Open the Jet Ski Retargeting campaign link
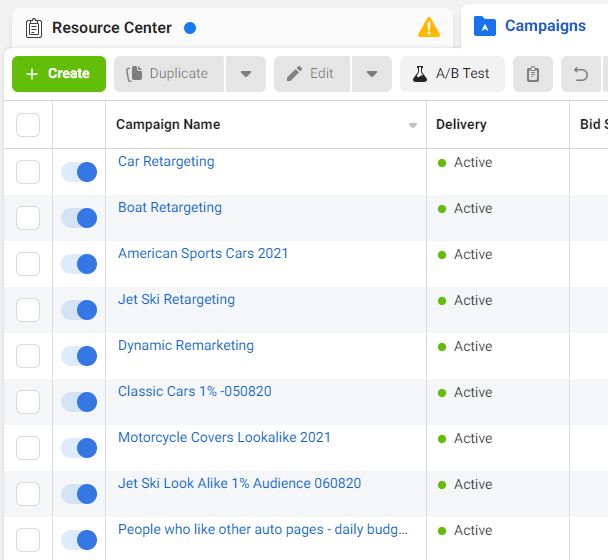608x560 pixels. point(176,300)
